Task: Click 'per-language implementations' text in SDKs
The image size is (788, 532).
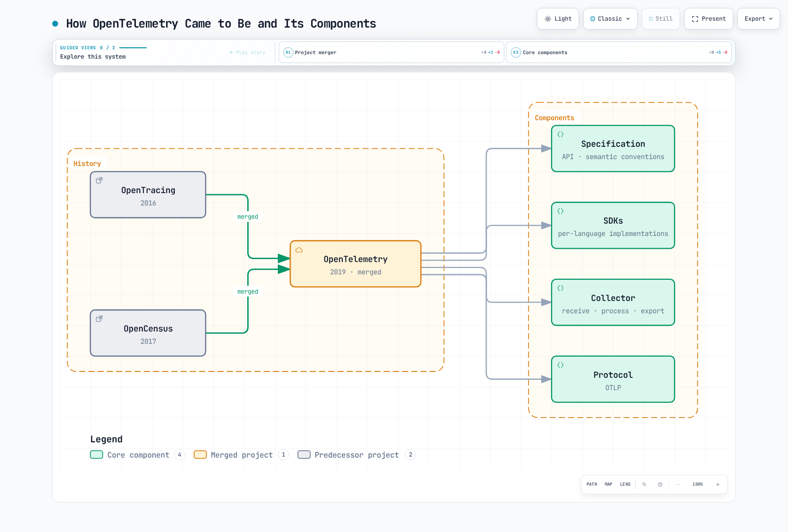Action: tap(613, 233)
